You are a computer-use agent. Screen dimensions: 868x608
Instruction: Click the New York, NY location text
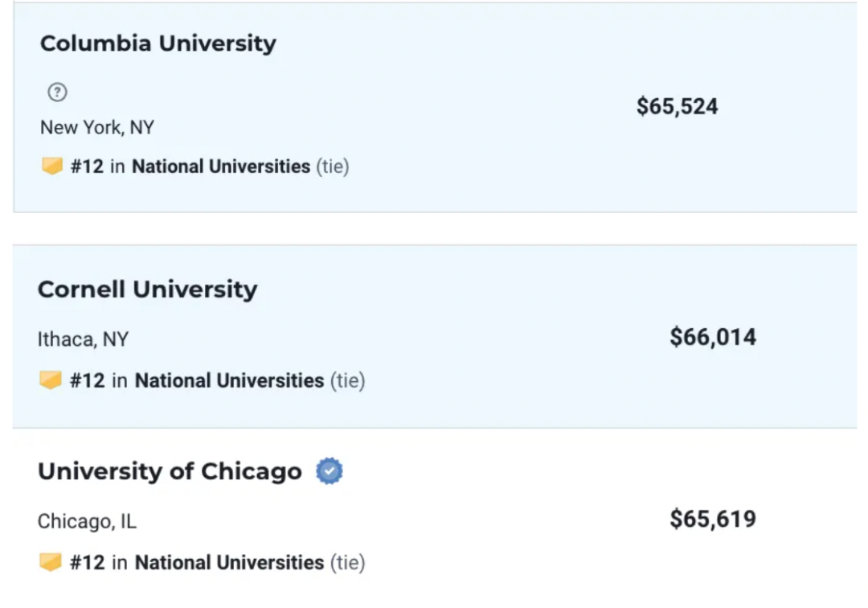pos(97,127)
